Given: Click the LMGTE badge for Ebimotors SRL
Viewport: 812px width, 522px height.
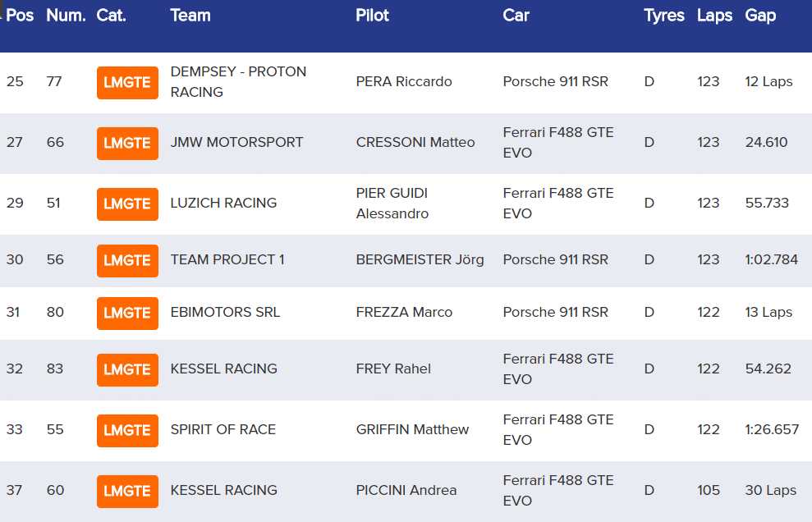Looking at the screenshot, I should tap(127, 313).
